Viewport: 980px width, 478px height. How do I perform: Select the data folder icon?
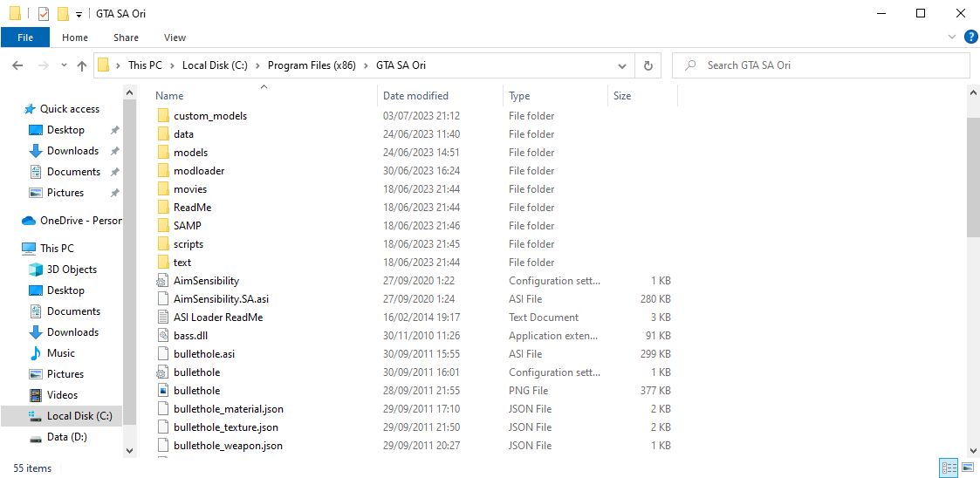pyautogui.click(x=163, y=133)
